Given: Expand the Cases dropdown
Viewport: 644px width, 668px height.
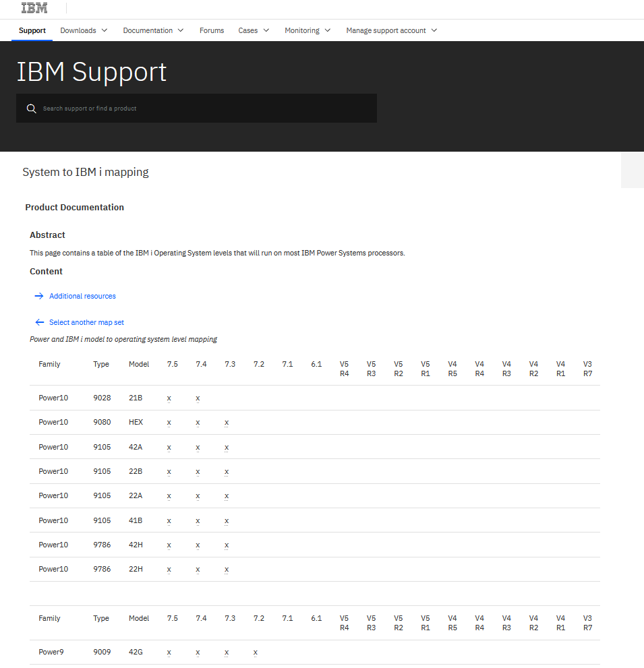Looking at the screenshot, I should [254, 30].
